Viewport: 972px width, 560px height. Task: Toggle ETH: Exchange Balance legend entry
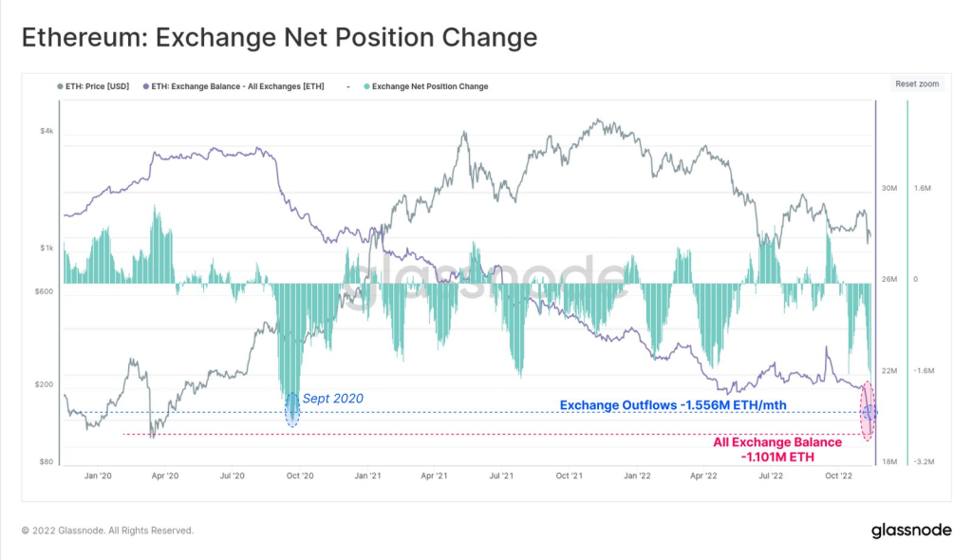234,86
